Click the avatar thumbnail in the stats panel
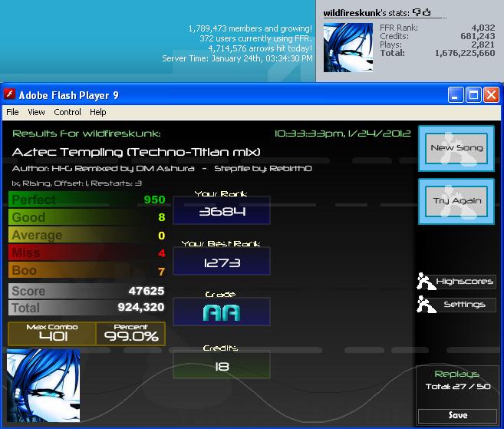 tap(348, 48)
